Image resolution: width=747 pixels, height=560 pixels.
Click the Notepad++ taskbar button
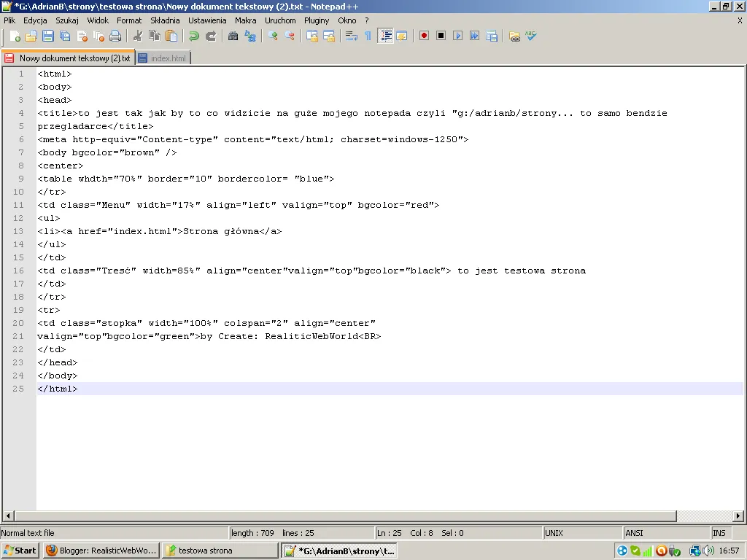click(339, 551)
